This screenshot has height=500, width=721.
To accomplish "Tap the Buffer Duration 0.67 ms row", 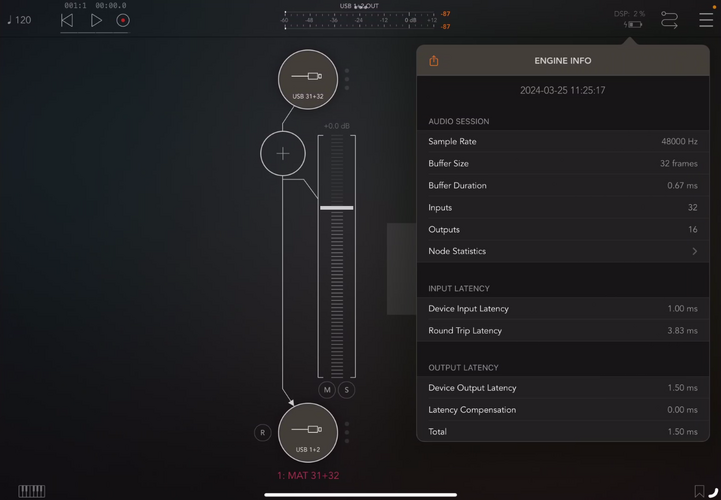I will tap(563, 185).
